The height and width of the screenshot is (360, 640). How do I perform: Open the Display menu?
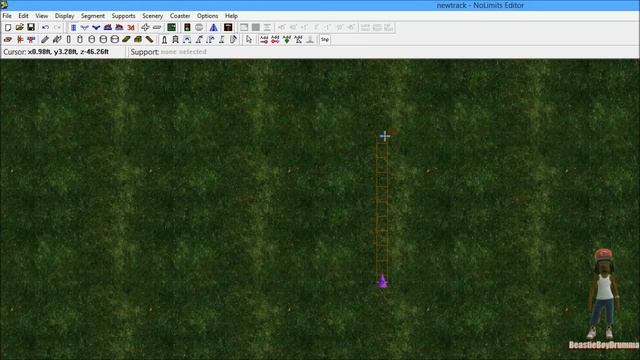pos(64,16)
